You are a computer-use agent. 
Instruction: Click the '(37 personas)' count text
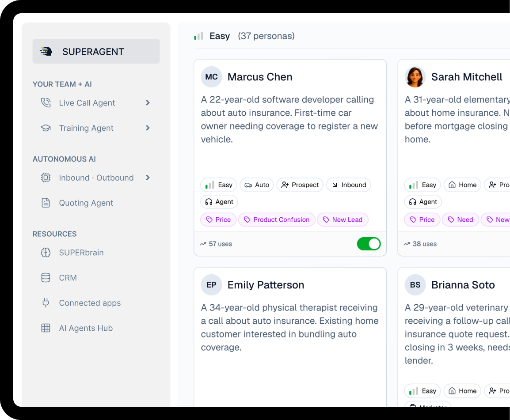(x=266, y=36)
